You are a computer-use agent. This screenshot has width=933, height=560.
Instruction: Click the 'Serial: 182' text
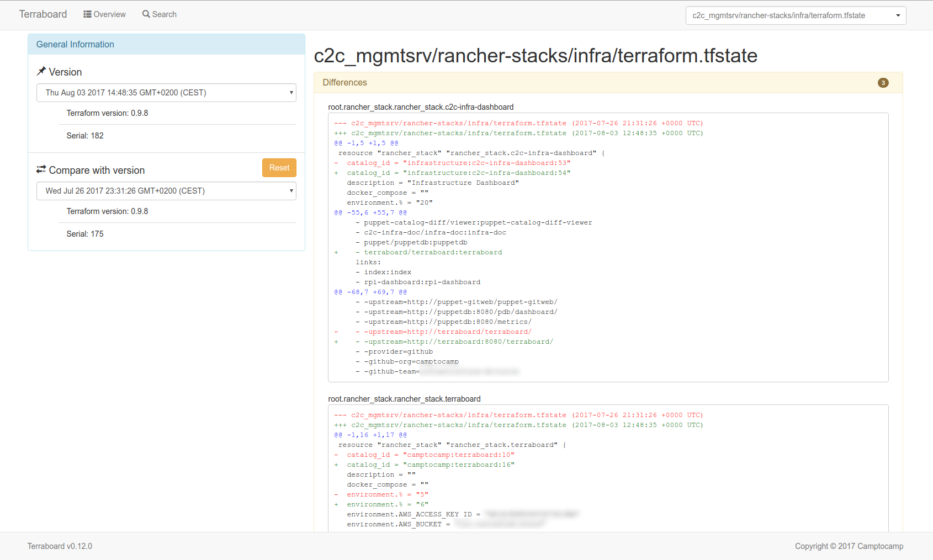[85, 136]
